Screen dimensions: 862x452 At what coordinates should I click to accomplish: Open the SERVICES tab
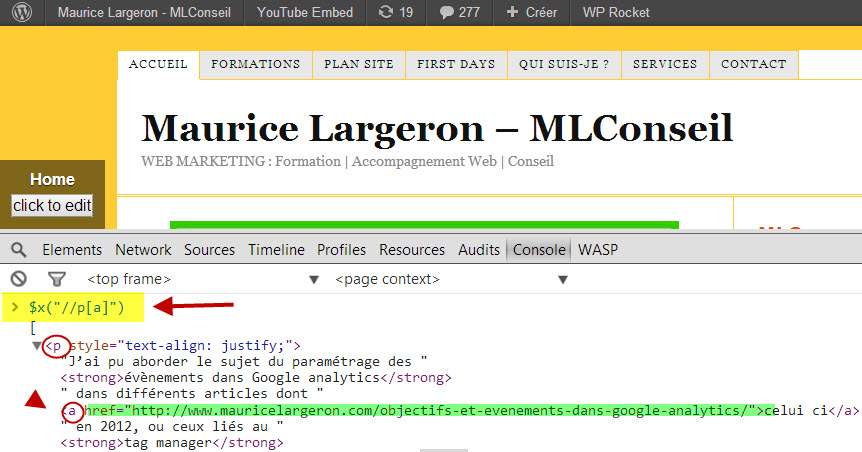665,64
